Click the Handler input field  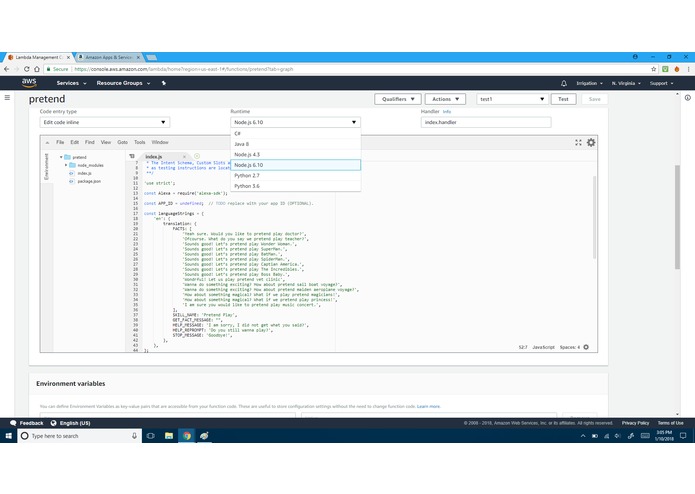coord(486,122)
